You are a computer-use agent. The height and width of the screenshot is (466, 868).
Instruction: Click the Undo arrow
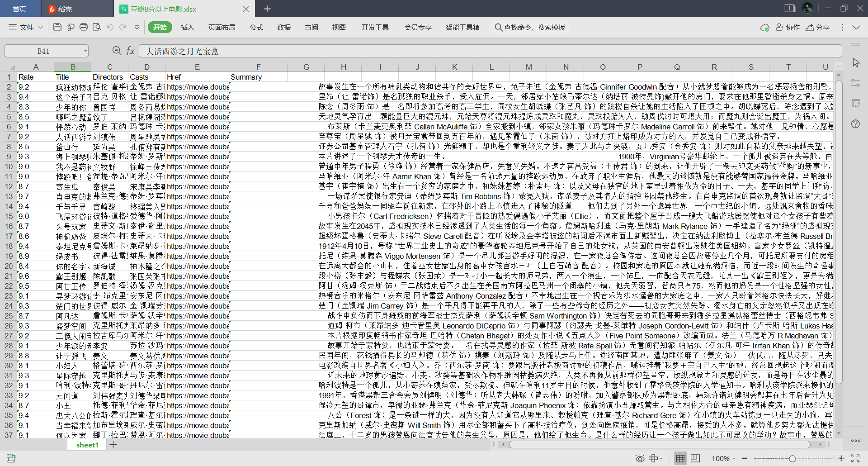pos(110,27)
